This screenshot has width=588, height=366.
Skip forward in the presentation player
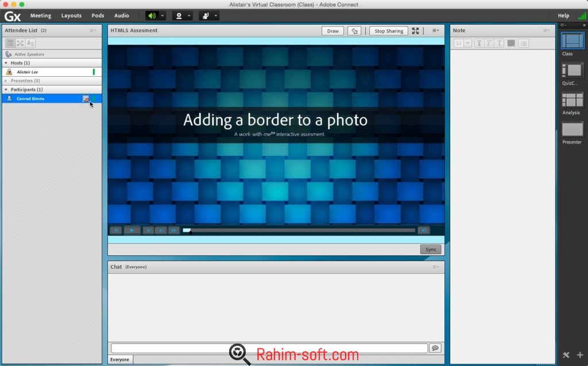[173, 231]
